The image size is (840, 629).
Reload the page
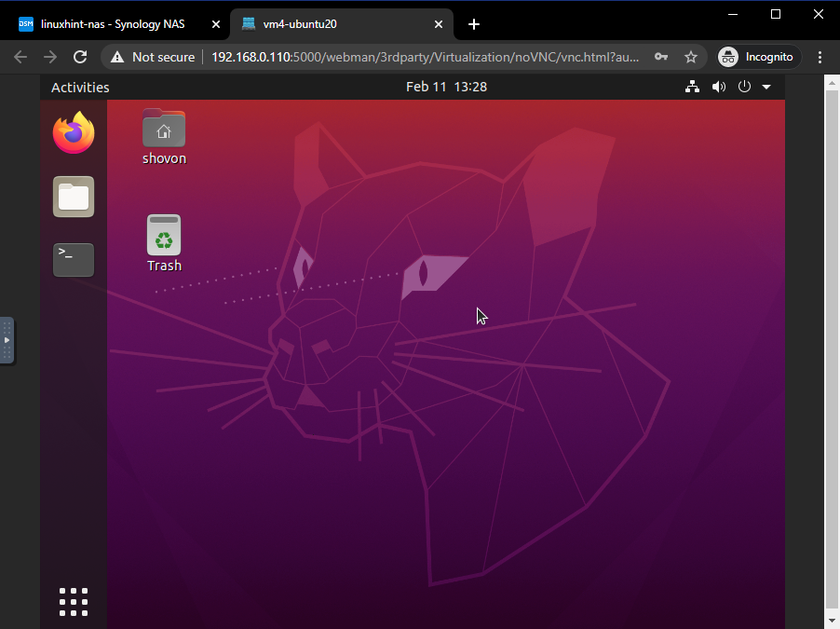pos(80,57)
